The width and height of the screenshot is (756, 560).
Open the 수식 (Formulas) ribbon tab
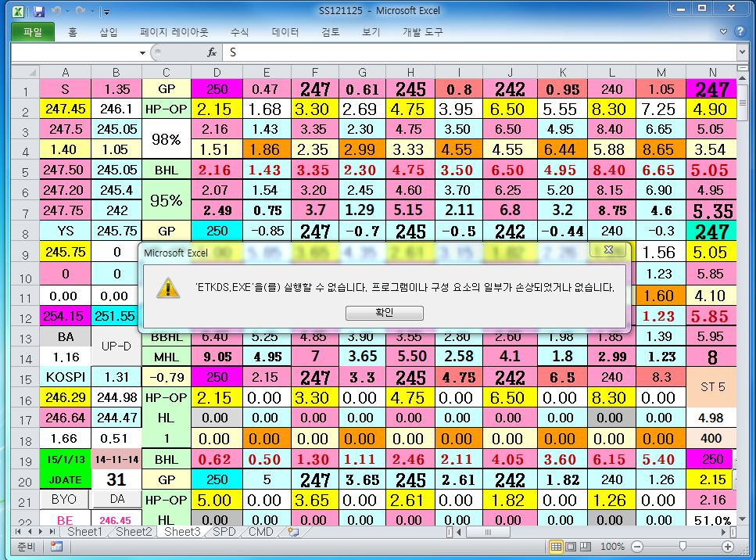tap(239, 32)
